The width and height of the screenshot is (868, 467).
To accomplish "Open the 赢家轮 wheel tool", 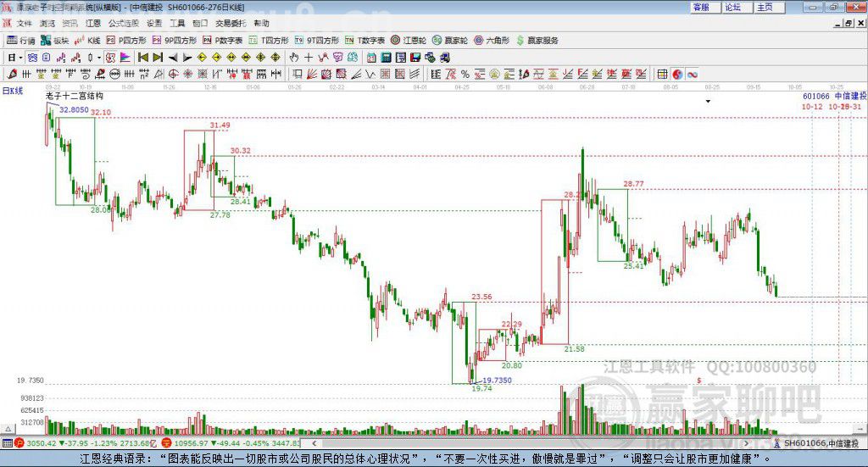I will tap(450, 41).
